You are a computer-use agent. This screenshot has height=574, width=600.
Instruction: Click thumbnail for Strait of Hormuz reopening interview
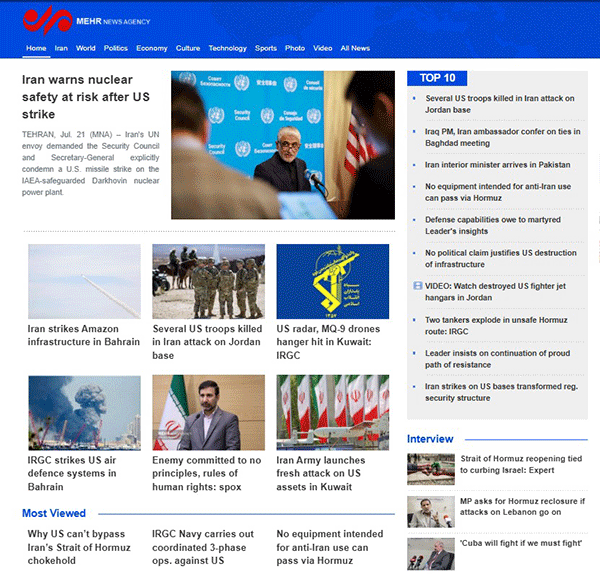(431, 470)
